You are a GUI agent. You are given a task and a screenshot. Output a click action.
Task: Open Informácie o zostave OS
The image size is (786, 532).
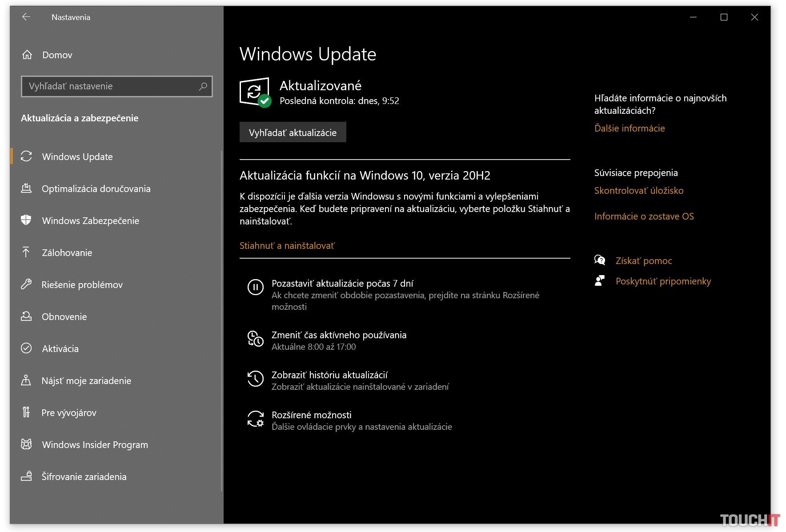(x=644, y=216)
